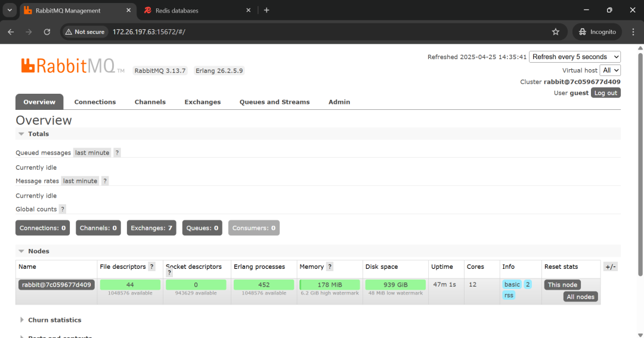Go to the Admin tab
The width and height of the screenshot is (644, 338).
[x=339, y=102]
